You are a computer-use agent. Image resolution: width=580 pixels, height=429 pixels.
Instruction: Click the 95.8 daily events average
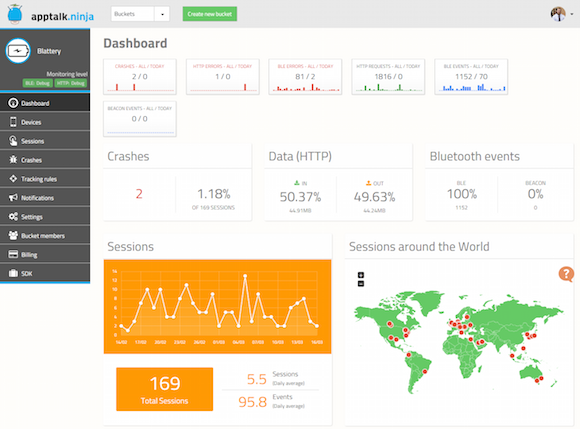[253, 402]
